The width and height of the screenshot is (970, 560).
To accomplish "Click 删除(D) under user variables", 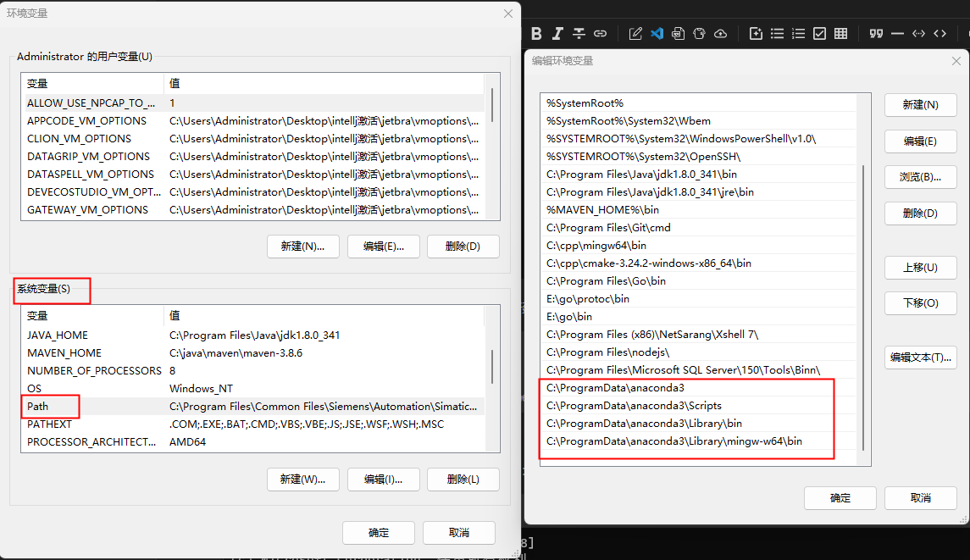I will point(463,247).
